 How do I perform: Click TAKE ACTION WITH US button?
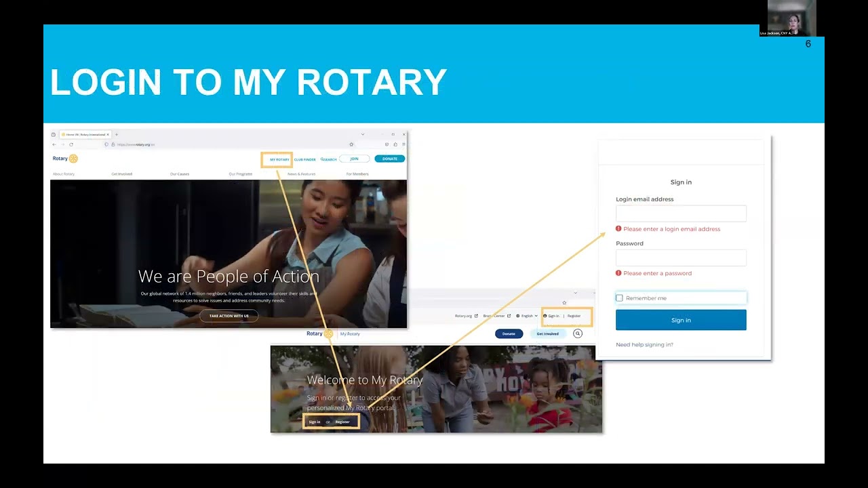[x=229, y=316]
